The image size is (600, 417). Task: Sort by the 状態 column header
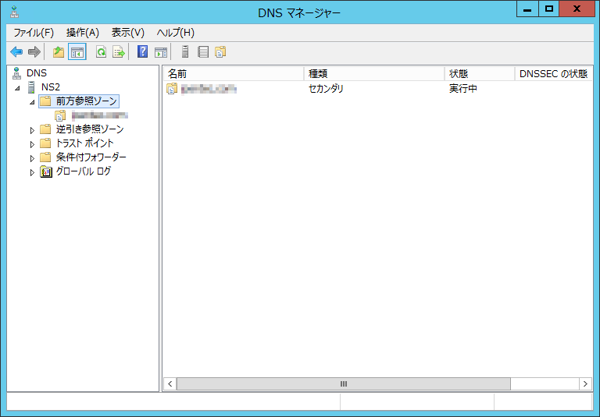(479, 73)
